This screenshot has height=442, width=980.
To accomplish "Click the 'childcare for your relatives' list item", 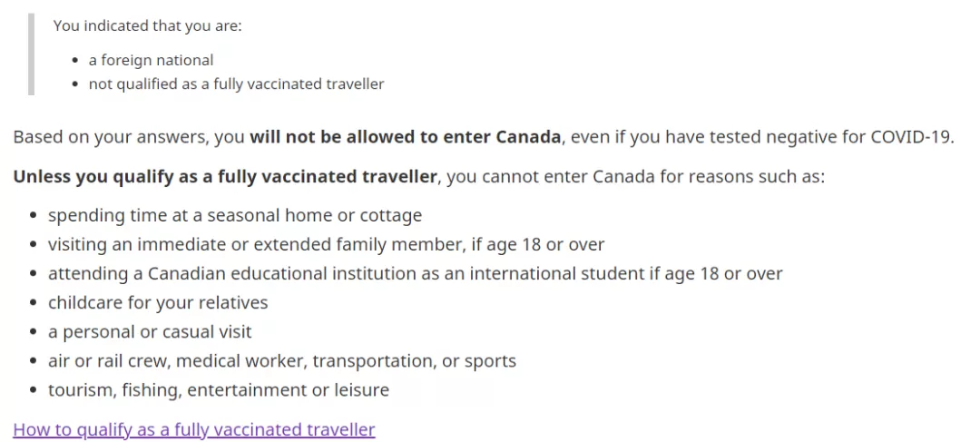I will [158, 302].
